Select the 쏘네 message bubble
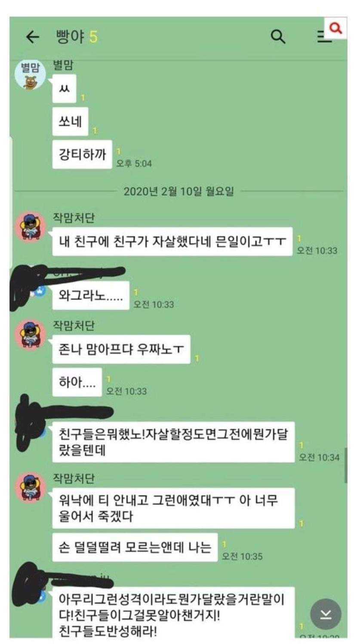Image resolution: width=357 pixels, height=644 pixels. click(x=70, y=121)
